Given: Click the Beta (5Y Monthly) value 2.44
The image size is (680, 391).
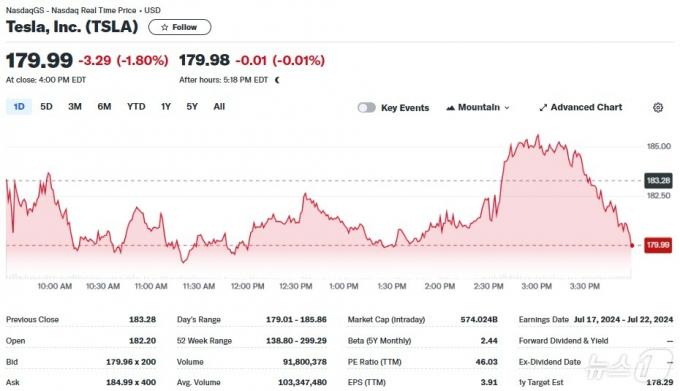Looking at the screenshot, I should pyautogui.click(x=489, y=341).
